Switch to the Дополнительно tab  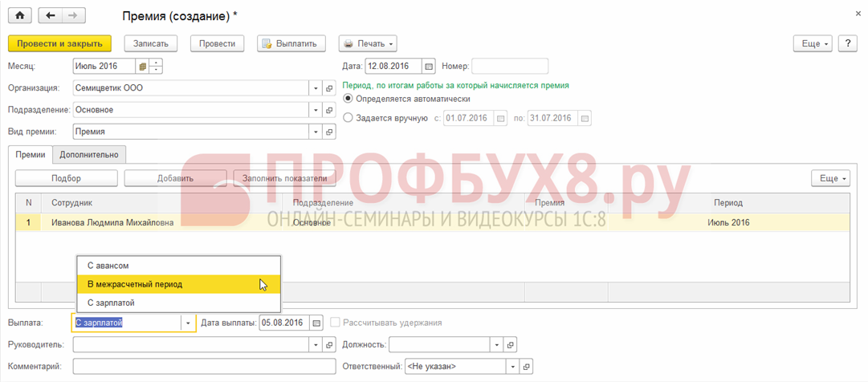(x=90, y=155)
